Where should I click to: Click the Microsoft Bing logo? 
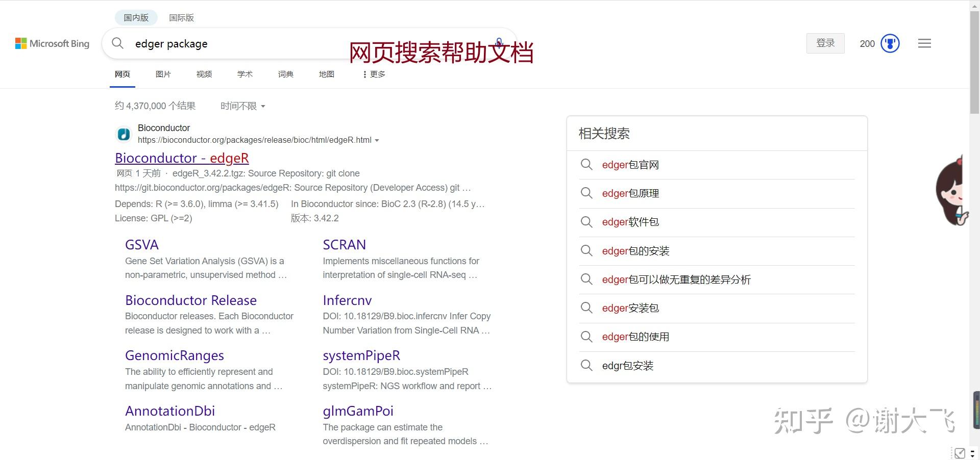pos(52,44)
